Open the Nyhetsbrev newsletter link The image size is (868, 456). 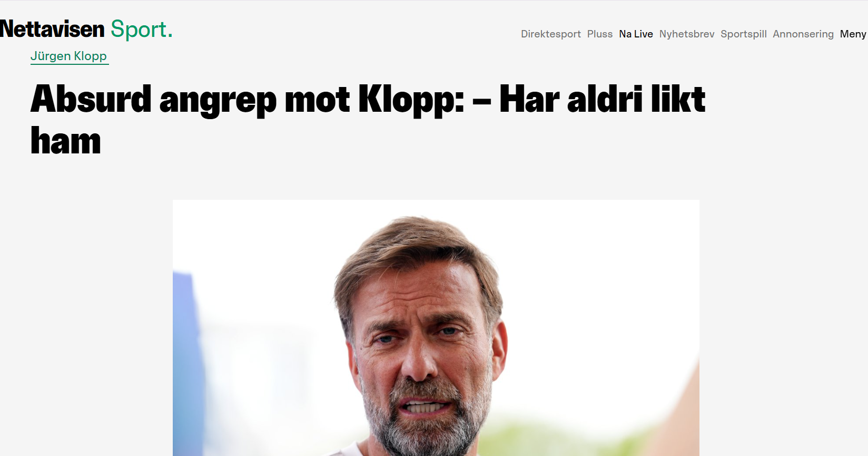click(687, 34)
